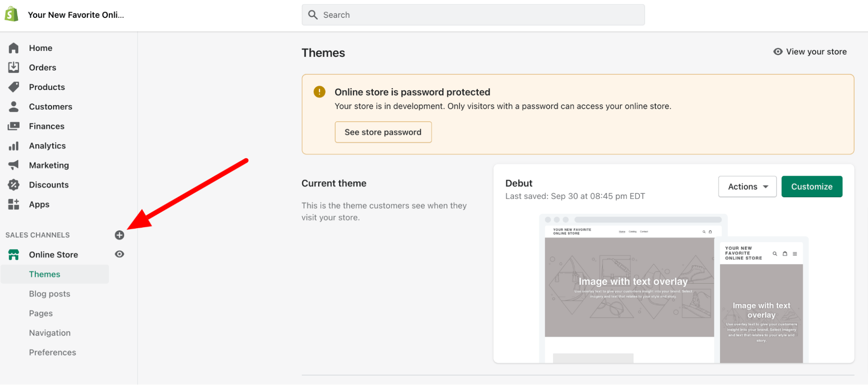Click See store password button
The height and width of the screenshot is (385, 868).
tap(383, 132)
